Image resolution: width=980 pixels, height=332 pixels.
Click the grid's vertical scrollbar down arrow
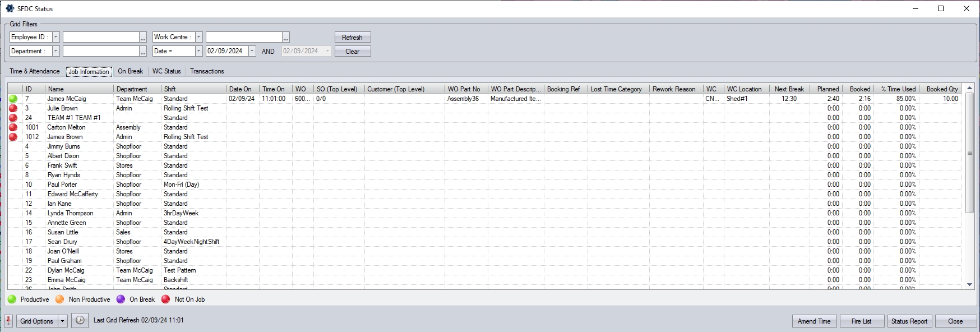(969, 285)
